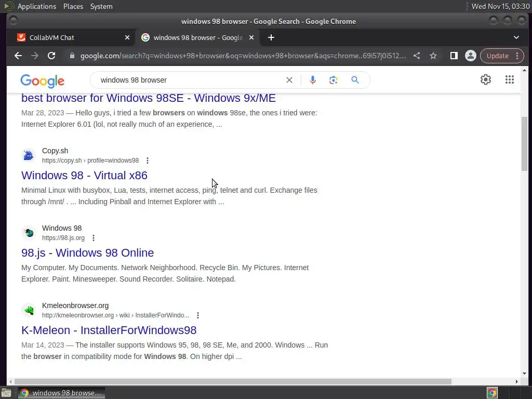Viewport: 532px width, 399px height.
Task: Open more options for Kmeleonbrowser.org result
Action: [198, 315]
